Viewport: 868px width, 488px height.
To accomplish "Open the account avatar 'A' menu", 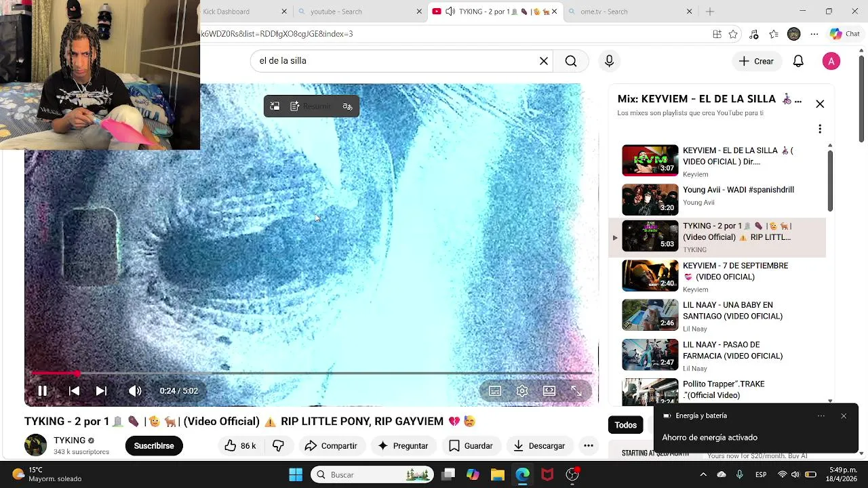I will click(831, 61).
